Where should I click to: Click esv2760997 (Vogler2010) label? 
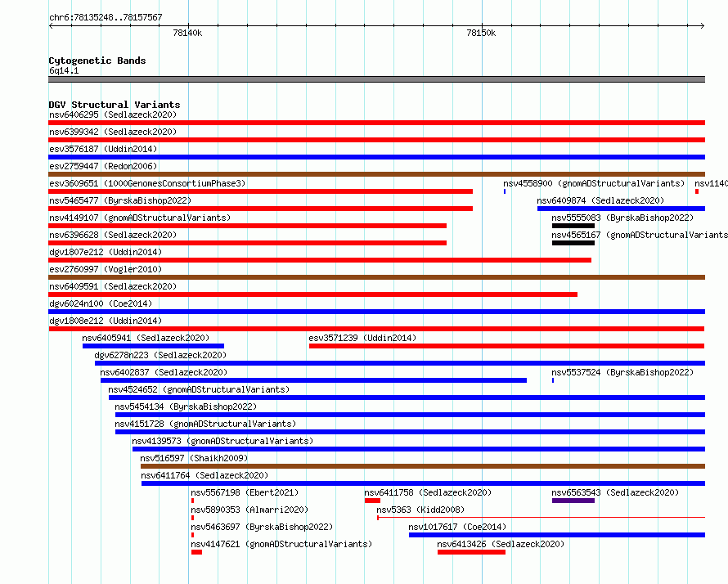106,269
